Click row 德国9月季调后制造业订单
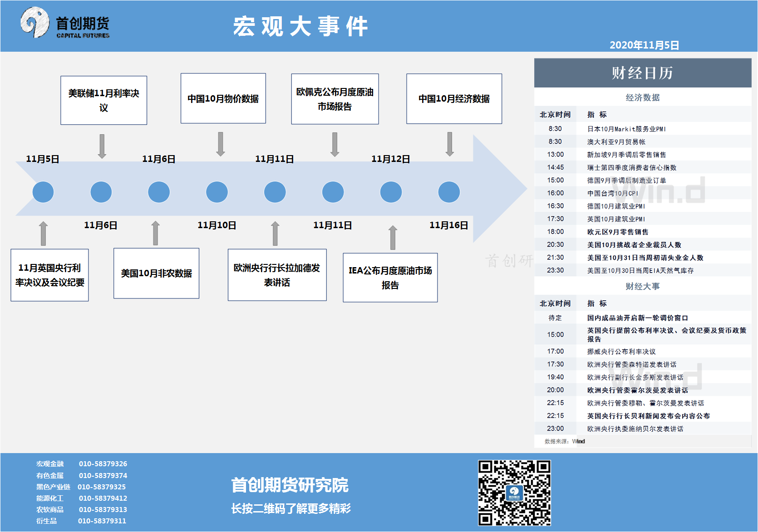The image size is (758, 532). 643,180
